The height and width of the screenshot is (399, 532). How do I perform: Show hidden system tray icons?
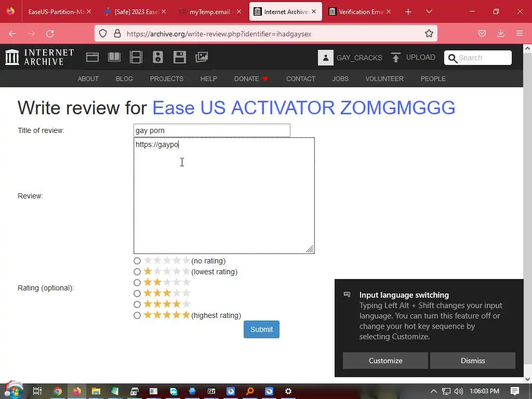434,391
